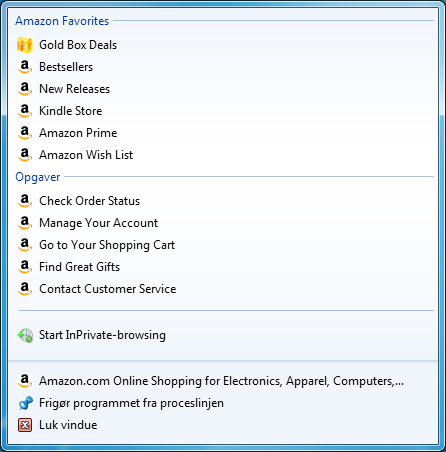The image size is (446, 452).
Task: Open New Releases from Amazon Favorites
Action: pos(75,89)
